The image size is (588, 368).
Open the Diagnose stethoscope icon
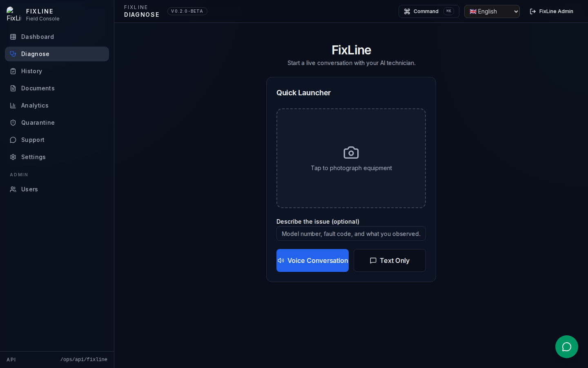coord(13,54)
